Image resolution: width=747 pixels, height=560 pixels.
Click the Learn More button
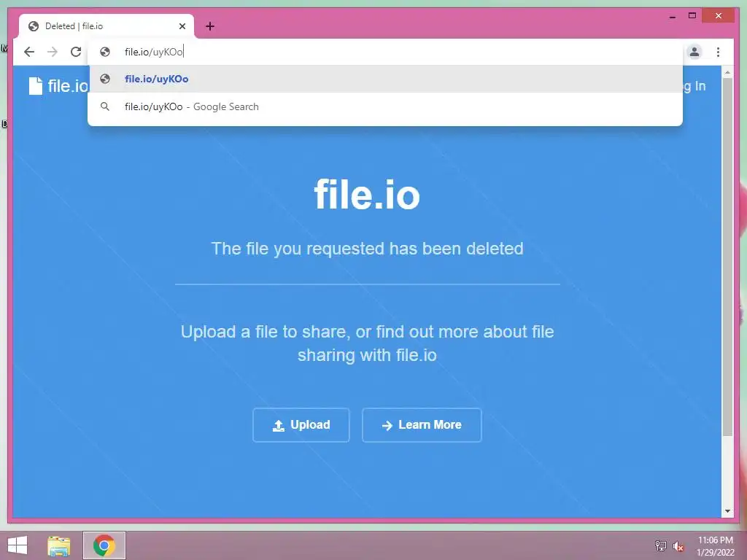[422, 425]
